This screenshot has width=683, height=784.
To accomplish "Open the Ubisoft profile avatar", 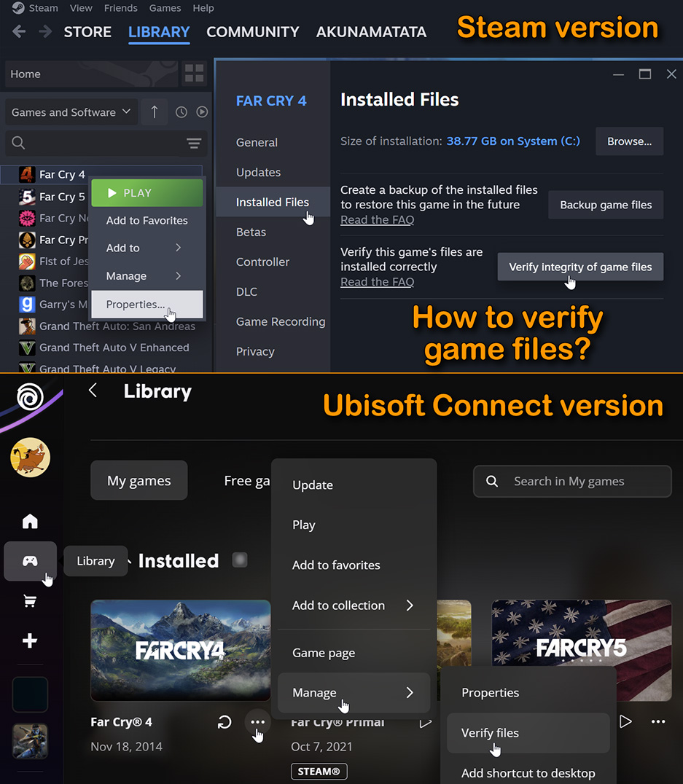I will [x=30, y=458].
